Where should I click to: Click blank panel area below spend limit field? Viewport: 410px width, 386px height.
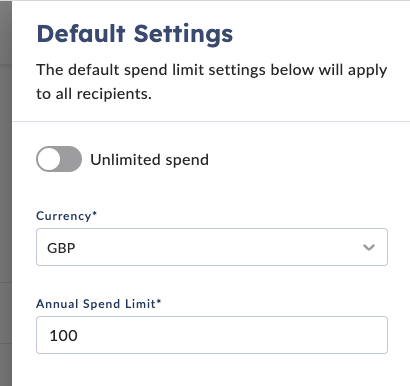point(212,371)
